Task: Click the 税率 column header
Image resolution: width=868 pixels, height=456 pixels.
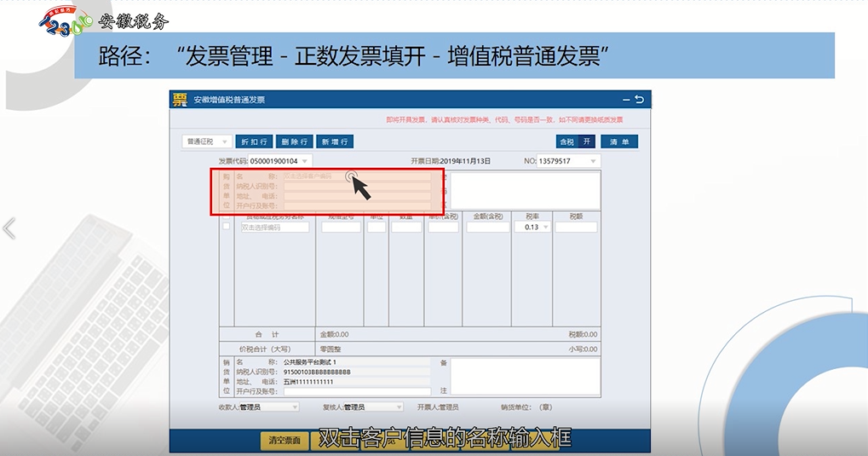Action: (x=532, y=216)
